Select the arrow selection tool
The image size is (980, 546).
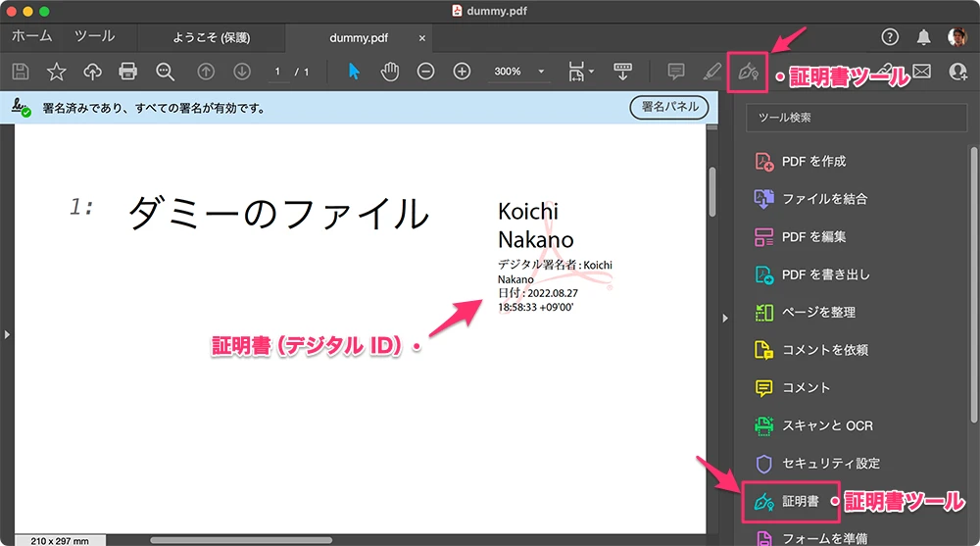tap(355, 72)
